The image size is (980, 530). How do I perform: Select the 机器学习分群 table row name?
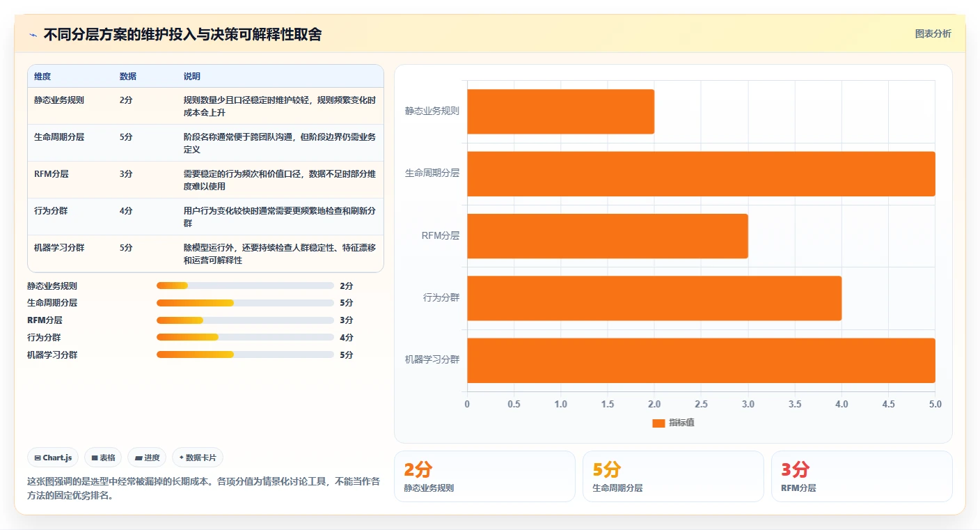[59, 248]
